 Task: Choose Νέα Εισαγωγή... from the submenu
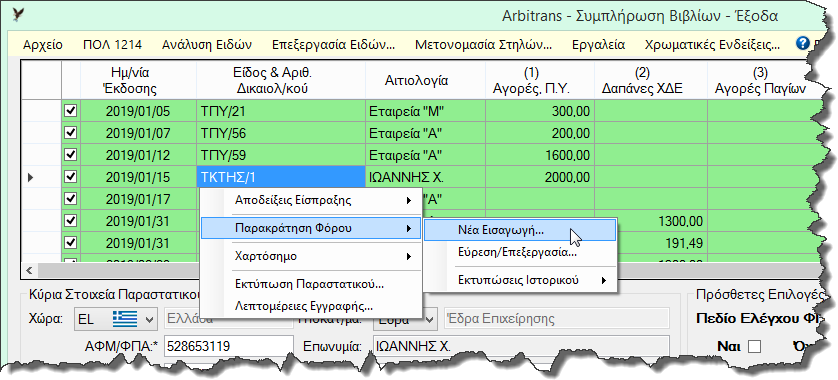520,230
